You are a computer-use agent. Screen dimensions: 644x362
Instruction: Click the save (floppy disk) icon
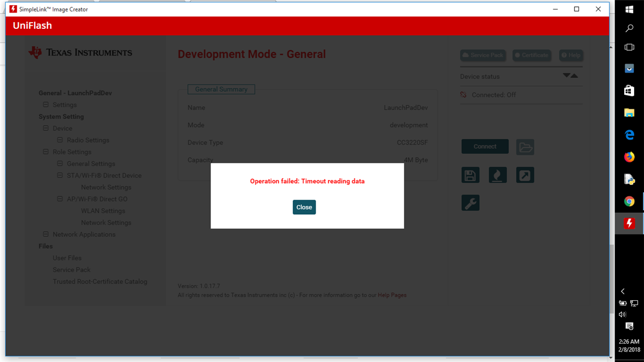pyautogui.click(x=470, y=175)
